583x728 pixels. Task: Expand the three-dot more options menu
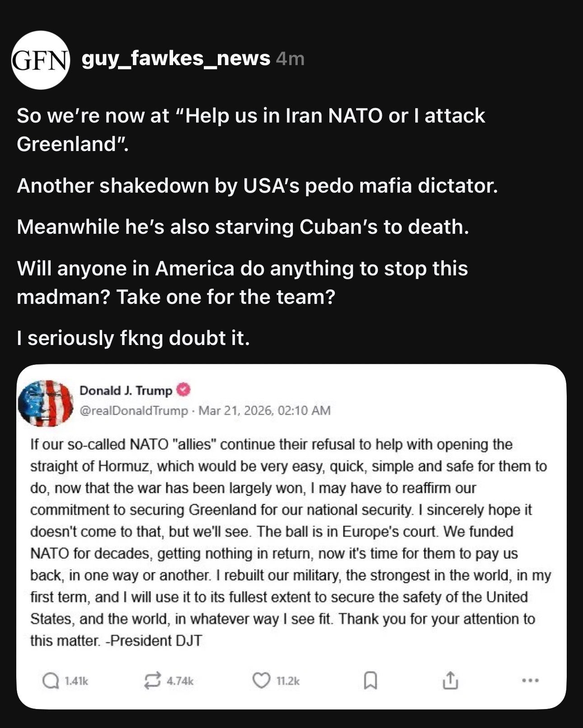click(530, 680)
